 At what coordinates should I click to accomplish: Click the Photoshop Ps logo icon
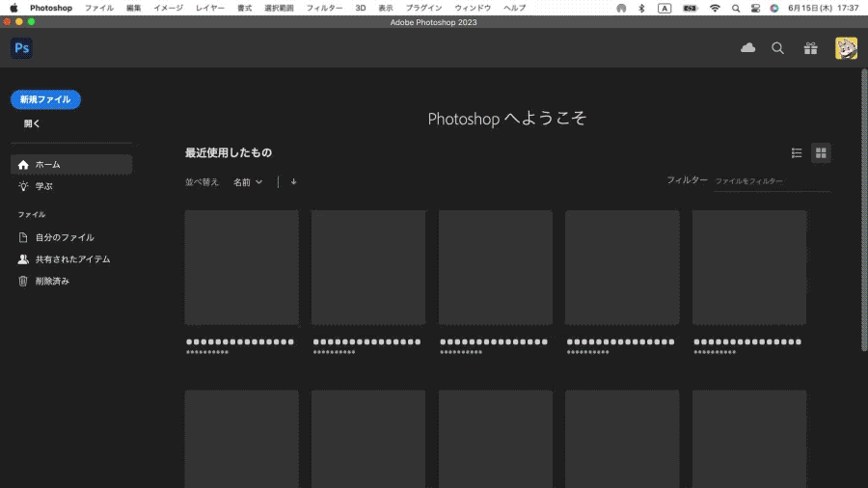point(21,48)
